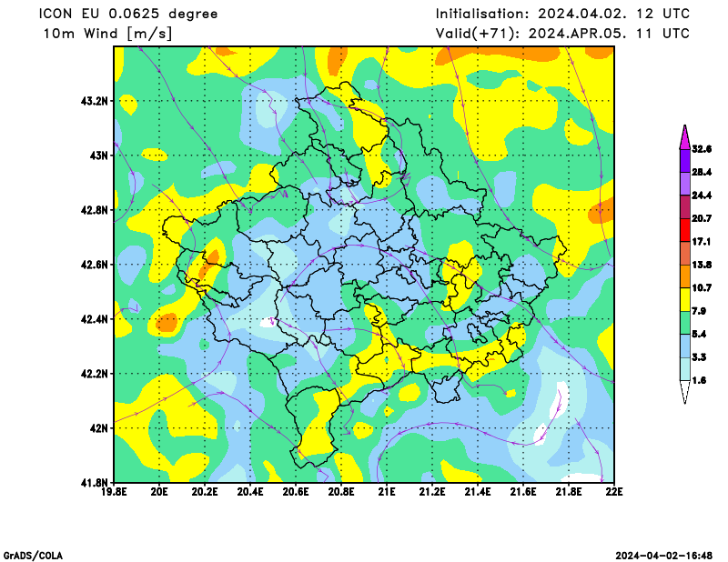728x562 pixels.
Task: Click the 20.2E longitude axis label
Action: (x=205, y=491)
